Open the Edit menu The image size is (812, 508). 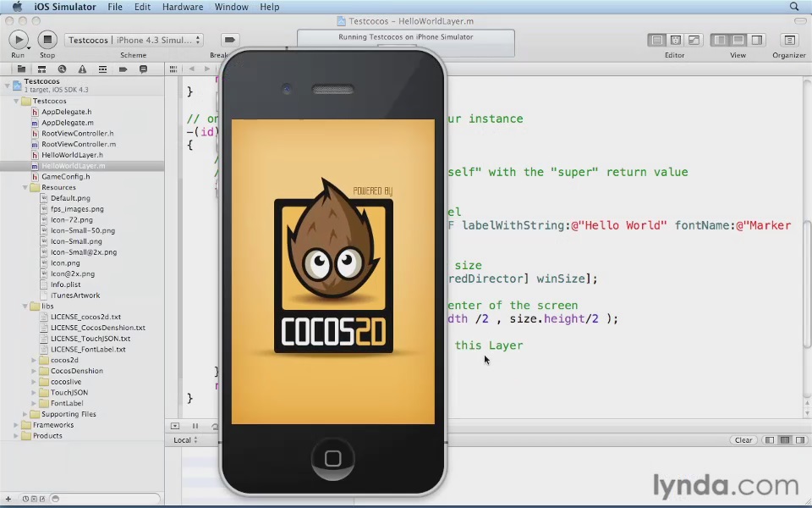142,7
